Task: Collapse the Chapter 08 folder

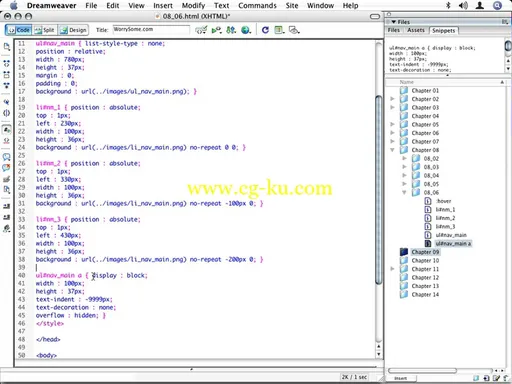Action: 392,150
